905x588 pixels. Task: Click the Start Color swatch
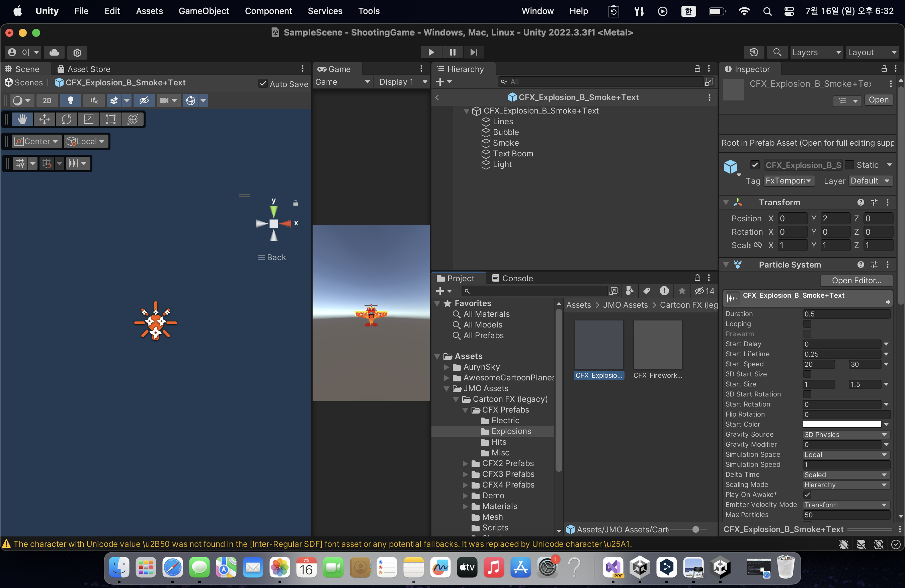point(841,424)
